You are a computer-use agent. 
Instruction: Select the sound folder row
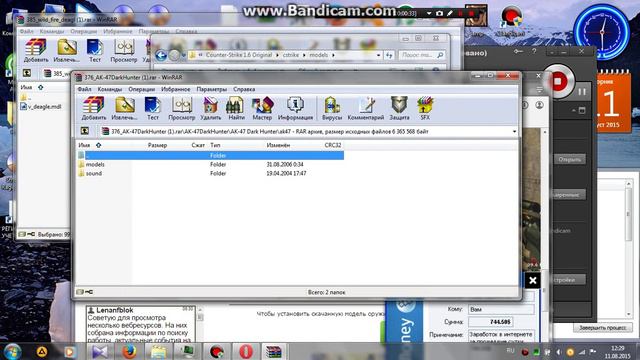click(x=210, y=173)
